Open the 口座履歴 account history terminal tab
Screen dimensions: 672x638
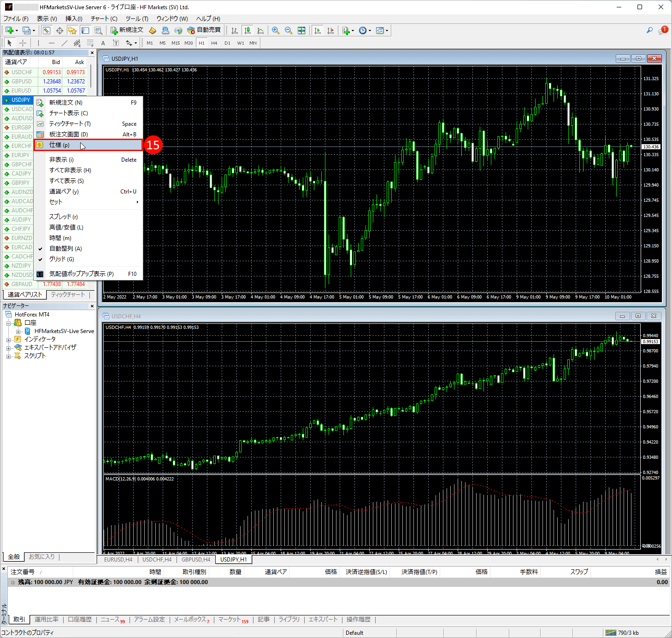pos(80,620)
